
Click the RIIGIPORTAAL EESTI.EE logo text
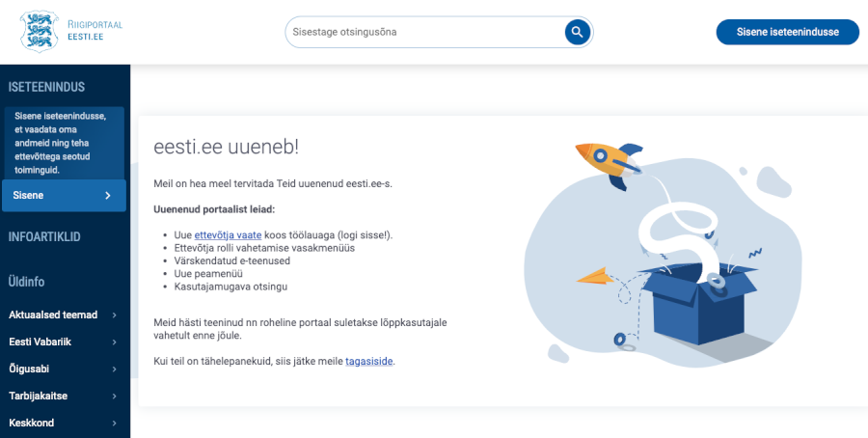coord(95,31)
